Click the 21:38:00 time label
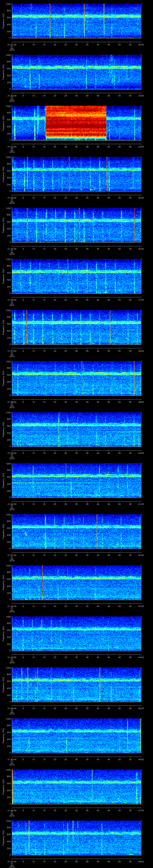The width and height of the screenshot is (153, 868). coord(12,402)
